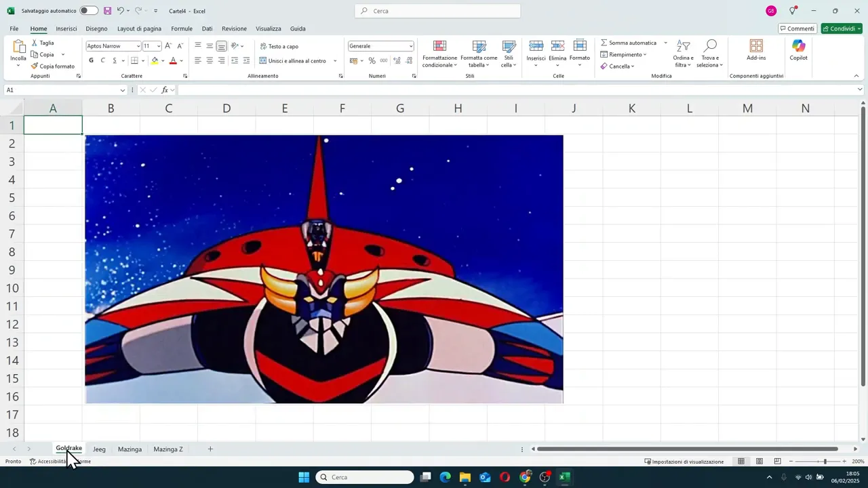Align cell content to top

pyautogui.click(x=198, y=46)
